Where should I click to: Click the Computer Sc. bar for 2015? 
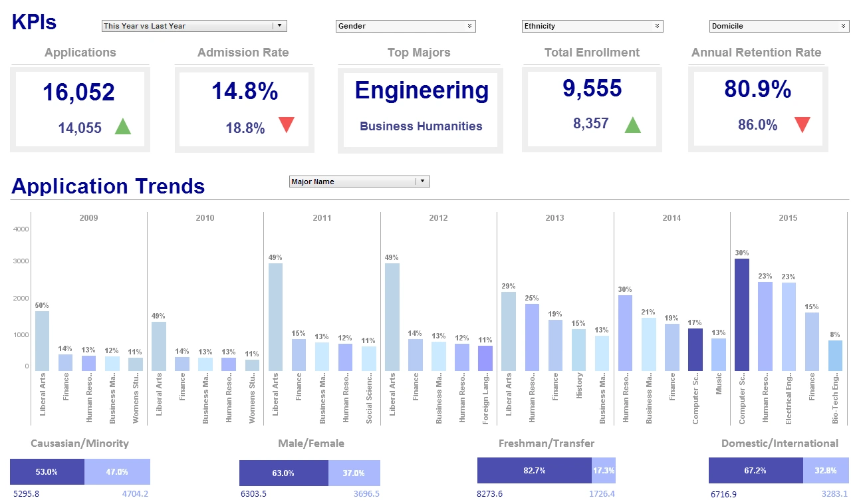[741, 313]
